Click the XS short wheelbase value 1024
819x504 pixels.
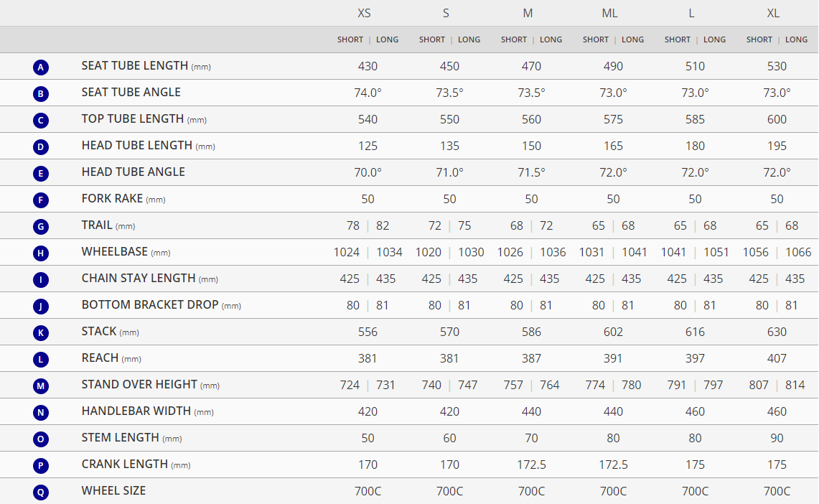coord(347,252)
